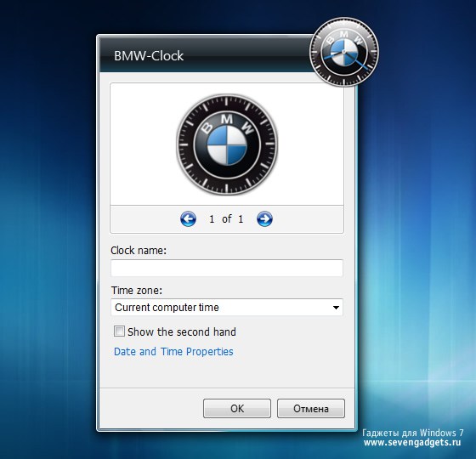The image size is (476, 459).
Task: Focus the Clock name text field
Action: coord(227,268)
